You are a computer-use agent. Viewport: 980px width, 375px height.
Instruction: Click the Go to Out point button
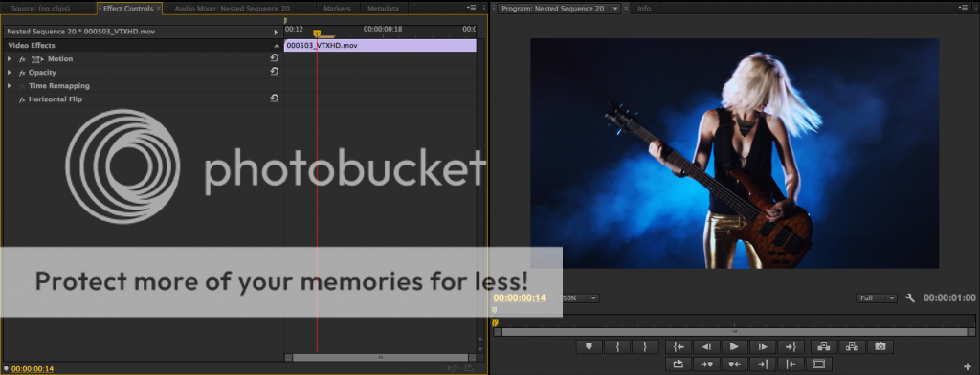tap(791, 347)
